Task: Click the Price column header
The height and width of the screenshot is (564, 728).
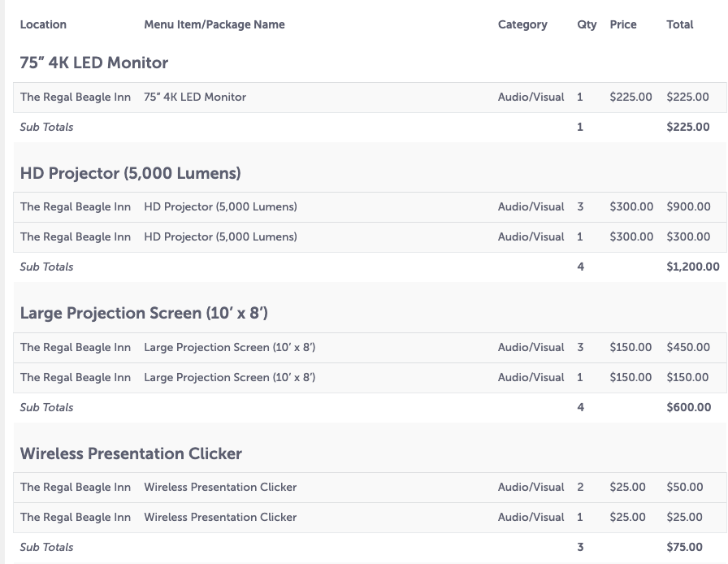Action: [623, 24]
